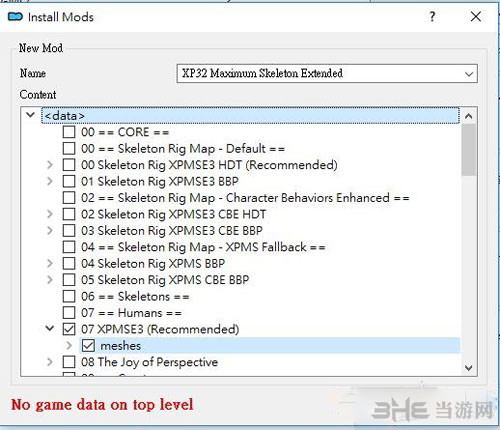Select '06 == Skeletons ==' row text

[135, 296]
